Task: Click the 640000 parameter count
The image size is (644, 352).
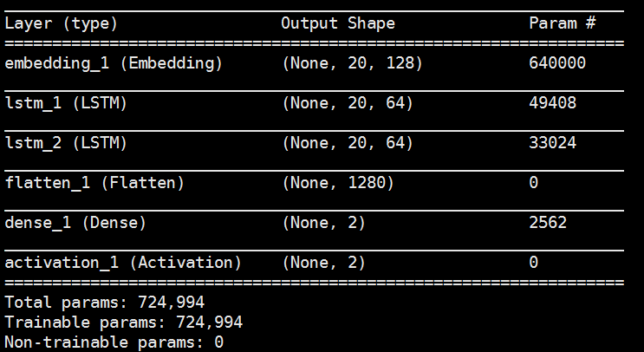Action: point(557,63)
